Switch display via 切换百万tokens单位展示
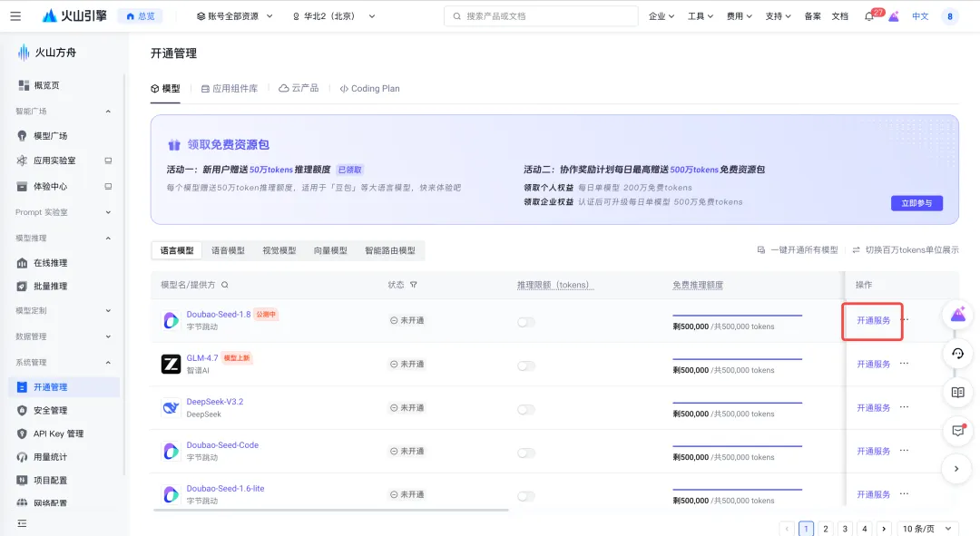 (905, 250)
